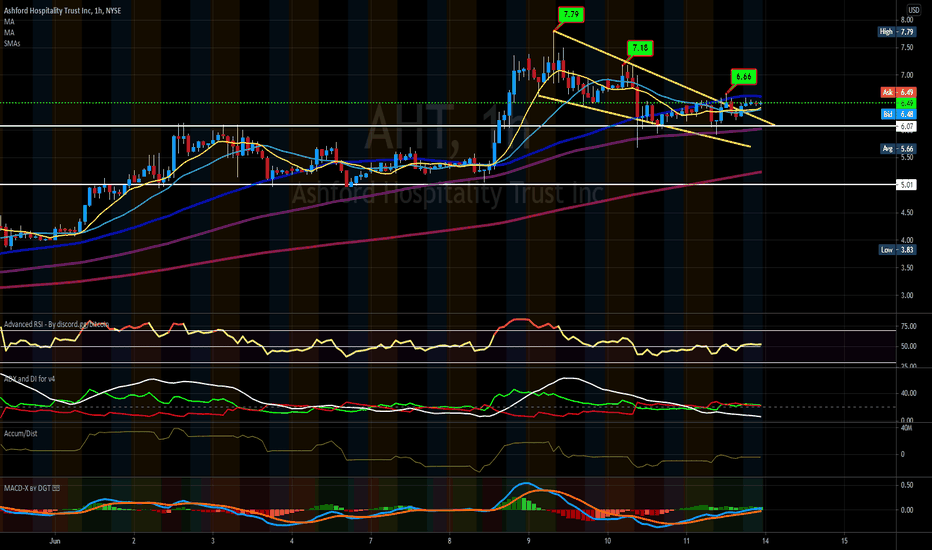Click the 0.50 MACD scale label
Screen dimensions: 932x550
tap(907, 485)
